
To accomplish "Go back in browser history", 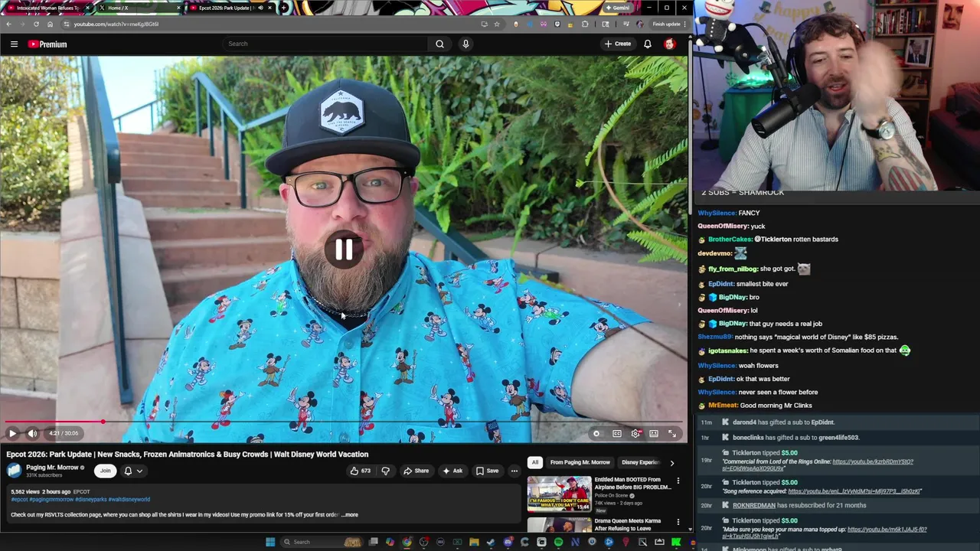I will click(9, 24).
